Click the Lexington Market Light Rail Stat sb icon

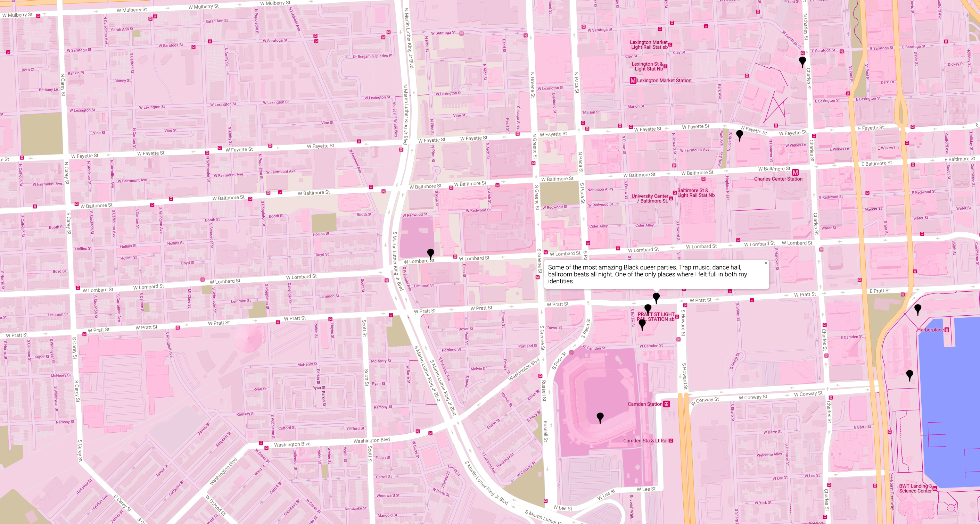click(670, 45)
